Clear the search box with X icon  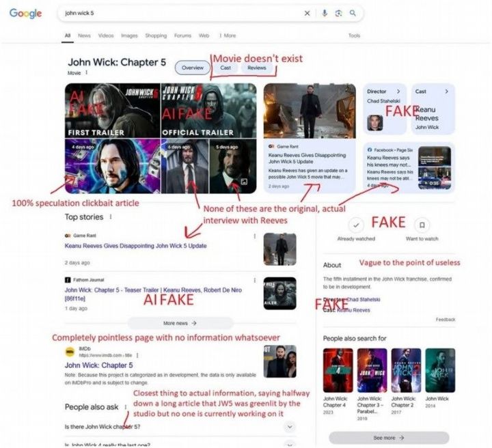[307, 13]
